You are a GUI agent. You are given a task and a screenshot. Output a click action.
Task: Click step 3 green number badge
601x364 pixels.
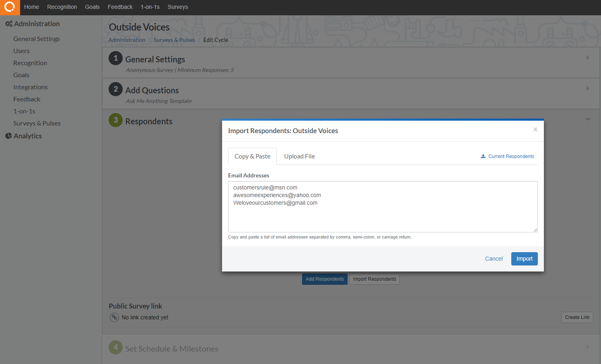click(116, 120)
